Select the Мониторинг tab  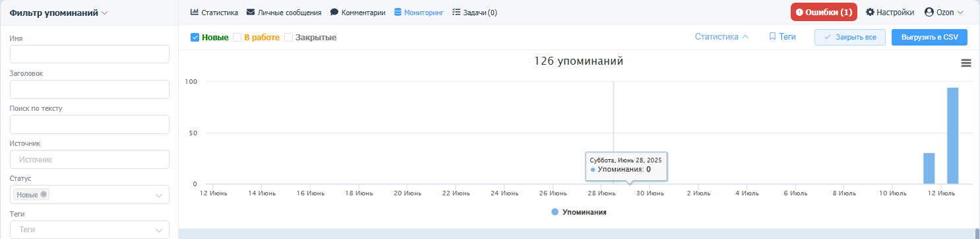coord(419,12)
